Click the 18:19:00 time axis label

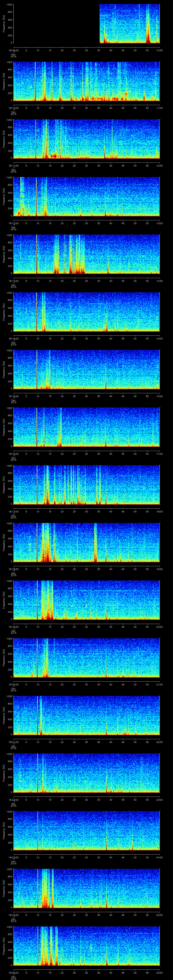(13, 627)
